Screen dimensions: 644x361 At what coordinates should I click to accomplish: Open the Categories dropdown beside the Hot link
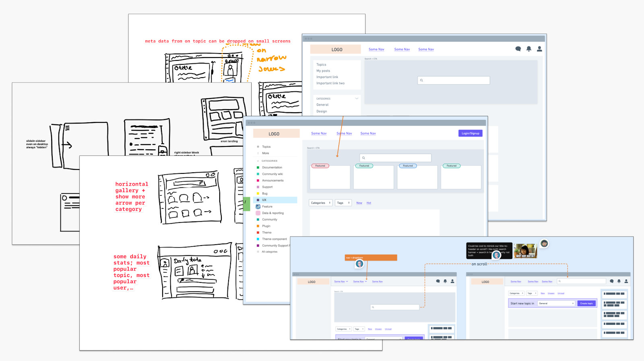coord(320,203)
